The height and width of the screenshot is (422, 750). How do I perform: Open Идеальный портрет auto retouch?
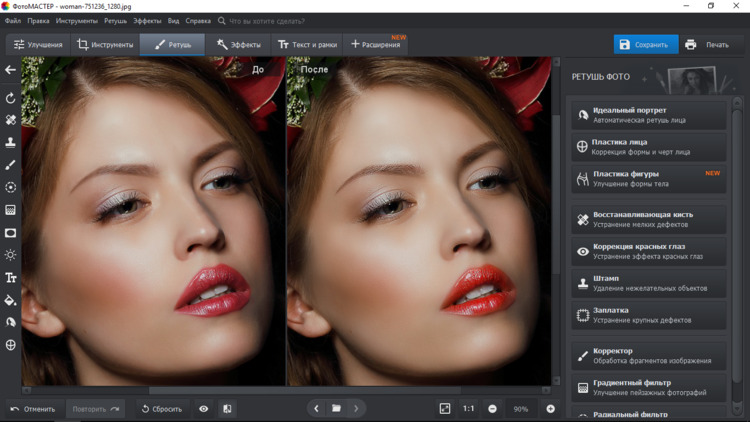[648, 116]
